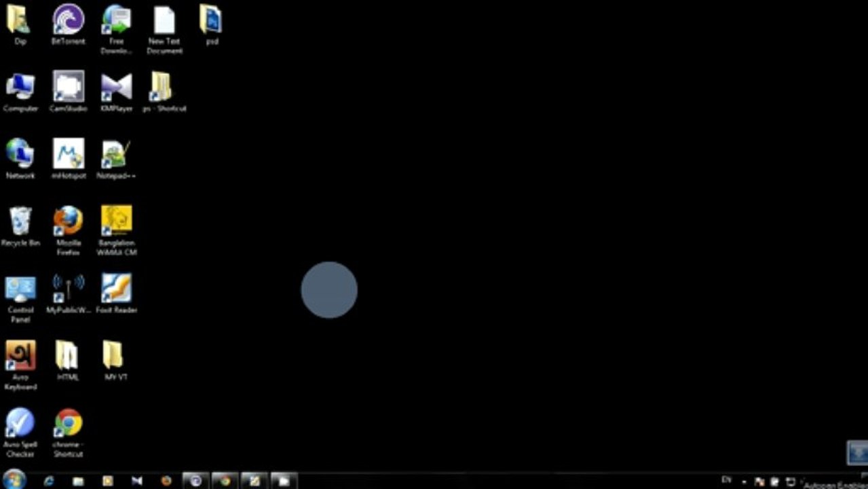Launch the Foxit Reader shortcut
The width and height of the screenshot is (868, 489).
(x=116, y=294)
